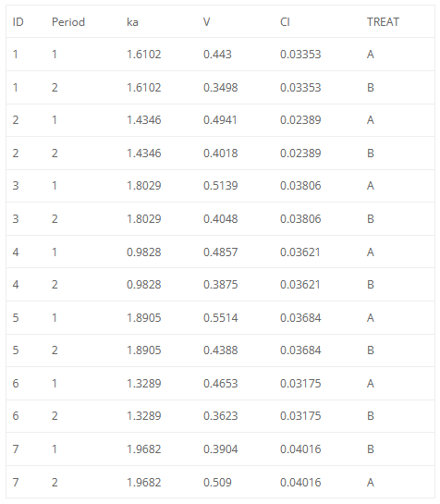Viewport: 440px width, 504px height.
Task: Click V value 0.5139
Action: [x=221, y=186]
